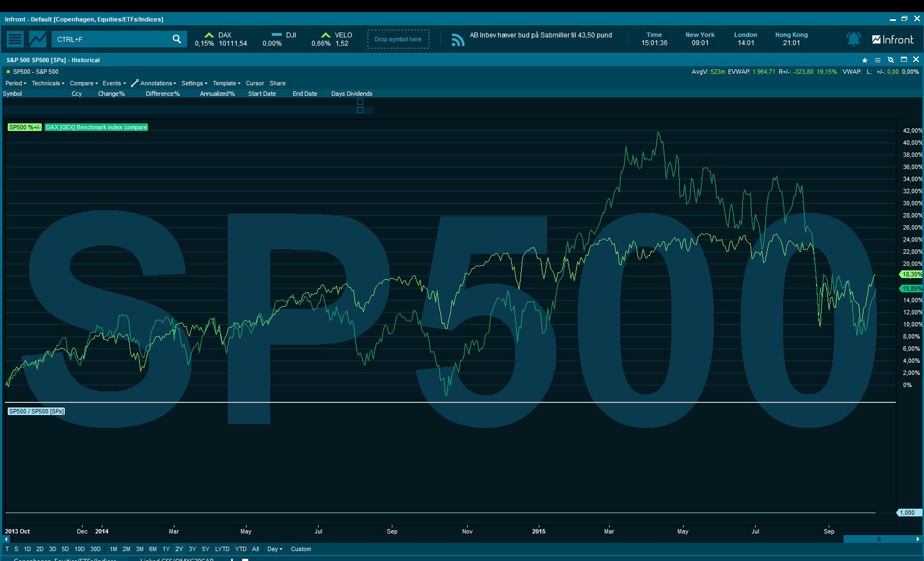Screen dimensions: 924x561
Task: Click the DJI unchanged dash indicator
Action: [277, 34]
